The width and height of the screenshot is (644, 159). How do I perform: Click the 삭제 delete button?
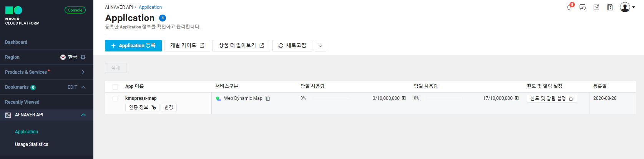pos(116,68)
